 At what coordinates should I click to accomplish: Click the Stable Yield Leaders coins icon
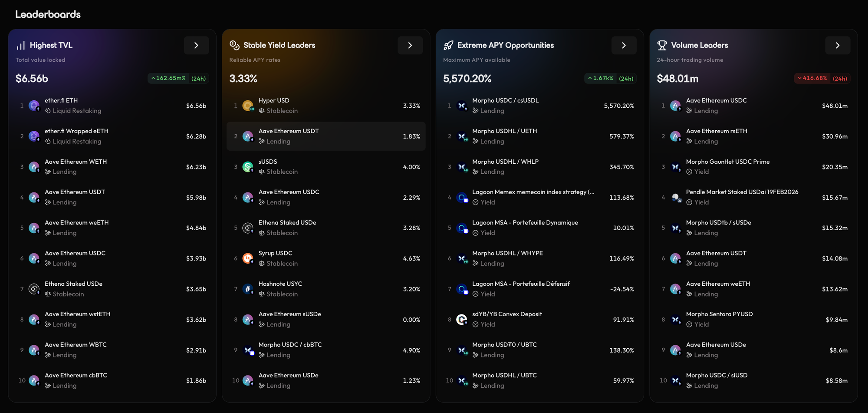(234, 45)
